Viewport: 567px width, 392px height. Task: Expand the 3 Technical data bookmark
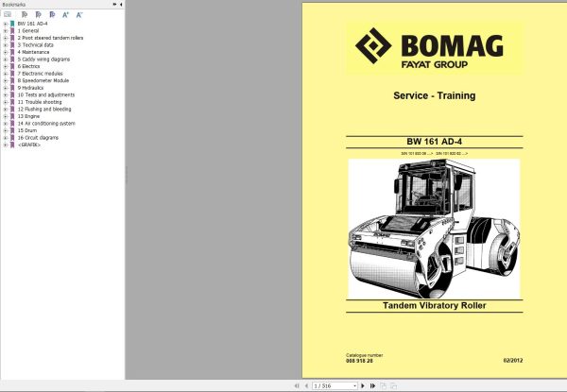coord(6,45)
